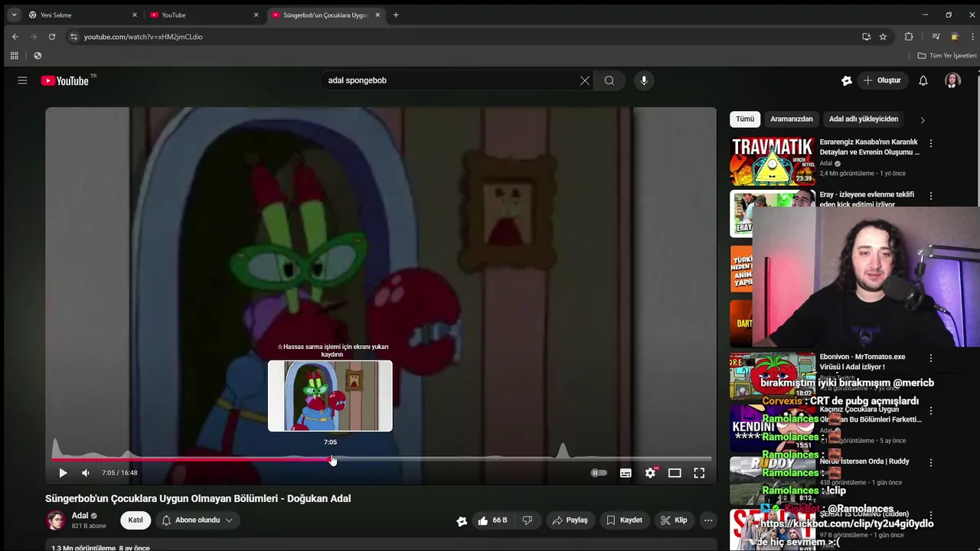Open the account avatar menu in header

(x=952, y=80)
